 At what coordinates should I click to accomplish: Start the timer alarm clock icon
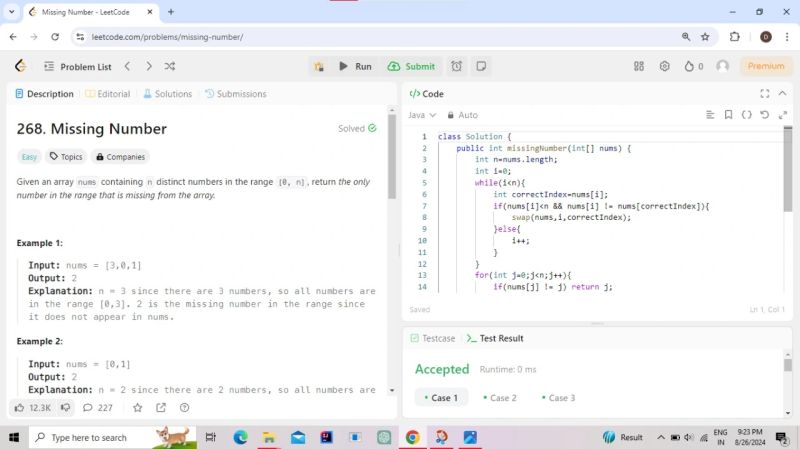click(x=456, y=66)
